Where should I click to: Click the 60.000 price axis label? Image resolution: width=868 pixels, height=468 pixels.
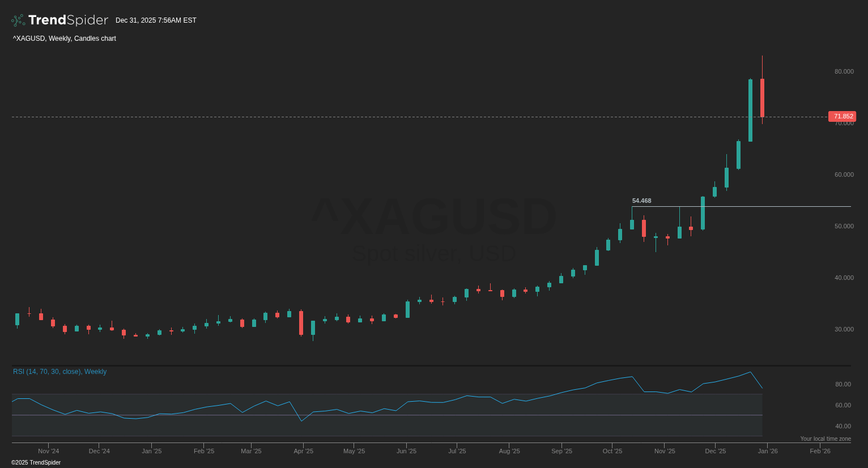pyautogui.click(x=844, y=175)
